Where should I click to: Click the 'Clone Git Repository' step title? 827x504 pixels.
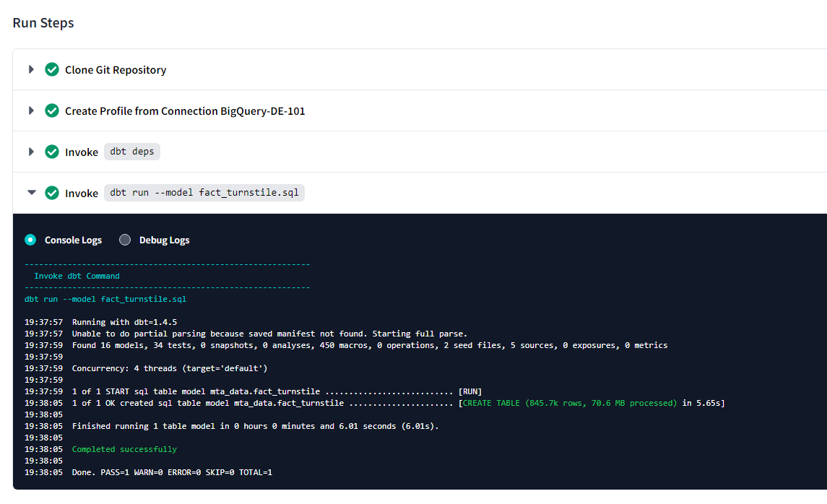click(x=116, y=70)
